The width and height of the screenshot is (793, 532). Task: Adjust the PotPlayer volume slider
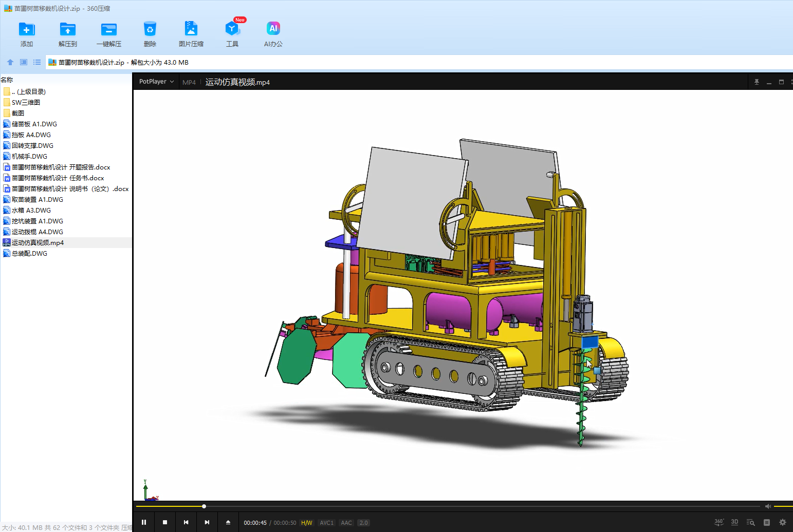click(783, 506)
